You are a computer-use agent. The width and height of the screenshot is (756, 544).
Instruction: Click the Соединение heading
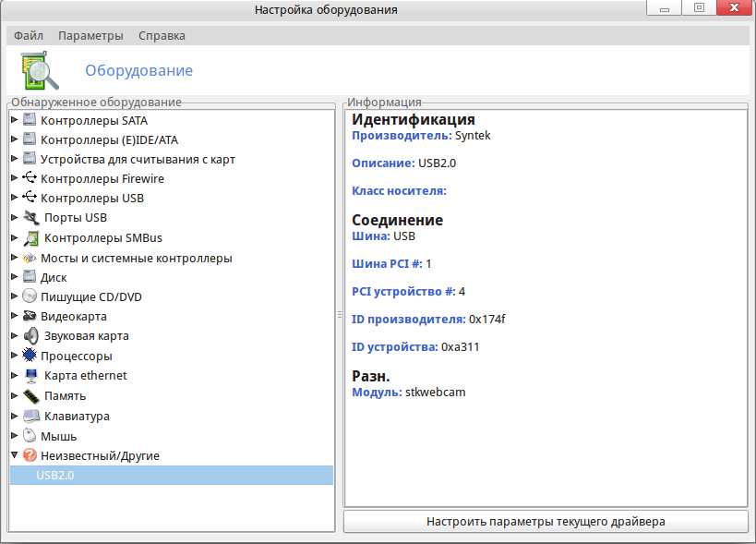tap(397, 221)
